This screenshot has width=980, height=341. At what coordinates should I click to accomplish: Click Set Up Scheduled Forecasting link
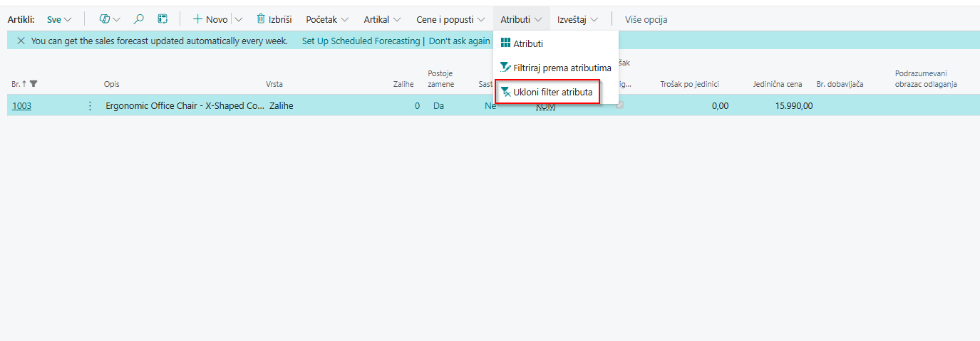pyautogui.click(x=361, y=41)
